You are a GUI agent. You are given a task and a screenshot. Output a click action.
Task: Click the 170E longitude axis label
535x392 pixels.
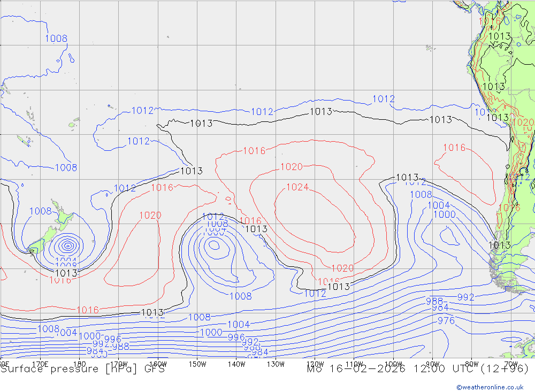[40, 364]
